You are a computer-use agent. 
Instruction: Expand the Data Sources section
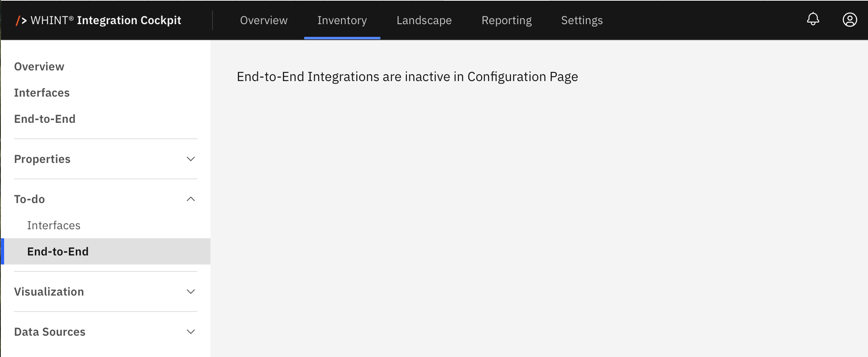pyautogui.click(x=190, y=332)
